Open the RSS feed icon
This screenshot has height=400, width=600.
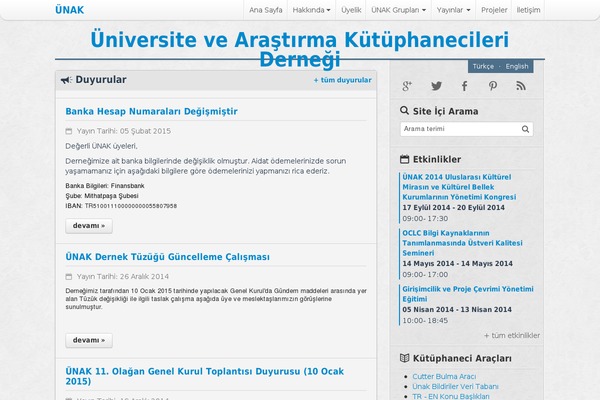521,86
